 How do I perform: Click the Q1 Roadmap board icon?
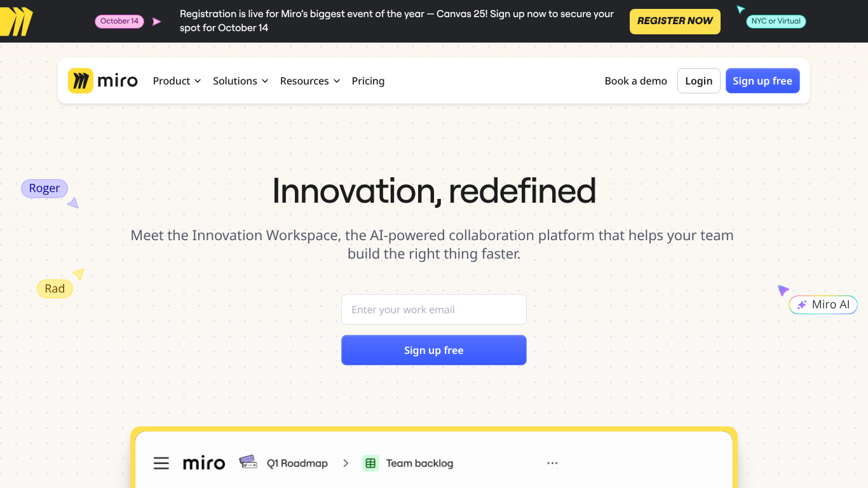248,463
